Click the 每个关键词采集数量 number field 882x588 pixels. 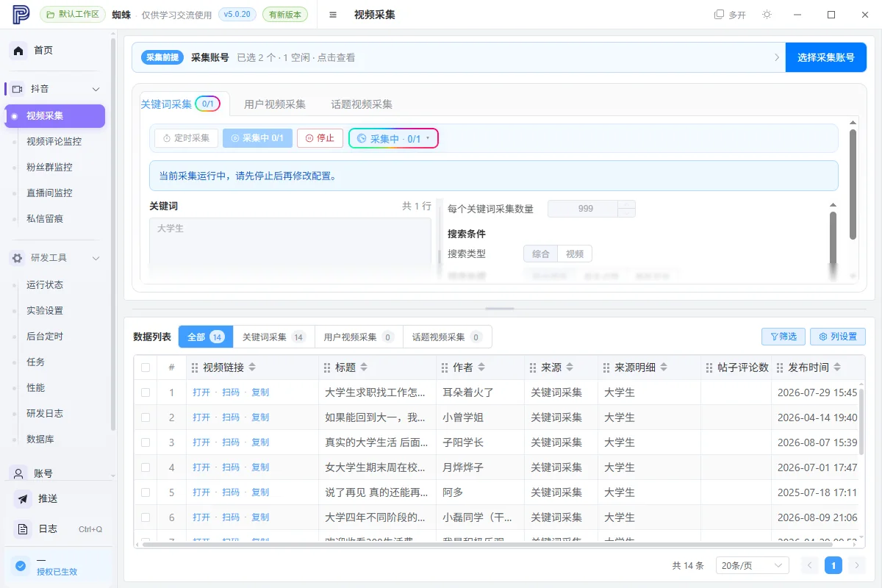(x=586, y=209)
